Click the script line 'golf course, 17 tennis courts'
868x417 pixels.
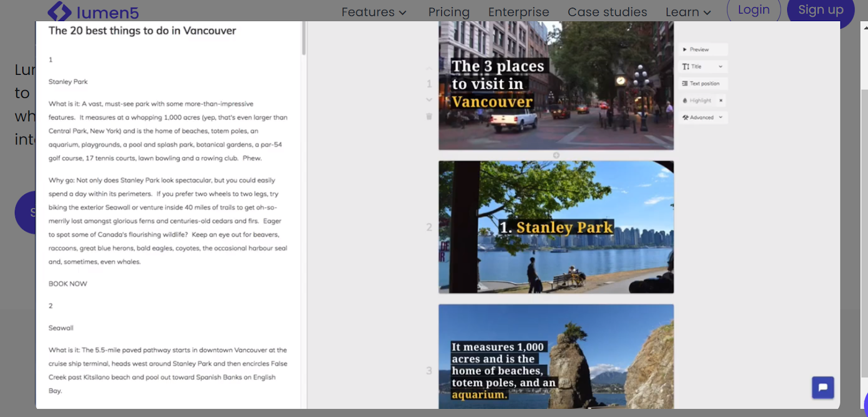point(155,159)
